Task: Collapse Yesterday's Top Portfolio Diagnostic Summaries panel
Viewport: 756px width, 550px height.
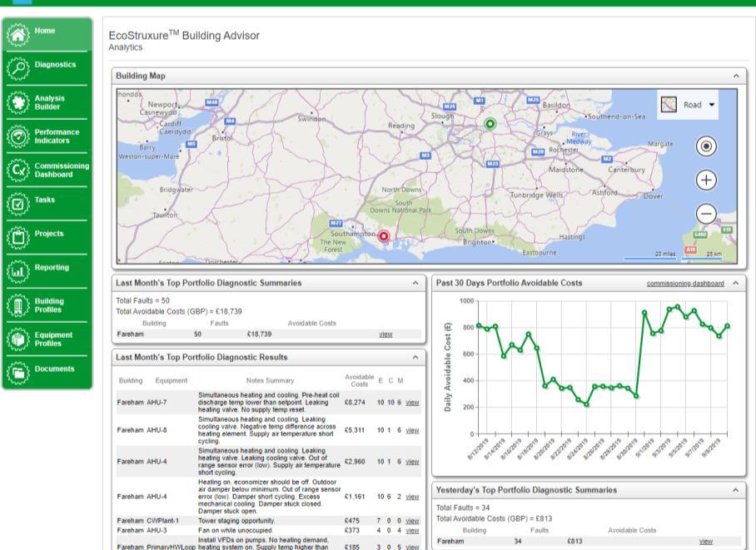Action: point(736,490)
